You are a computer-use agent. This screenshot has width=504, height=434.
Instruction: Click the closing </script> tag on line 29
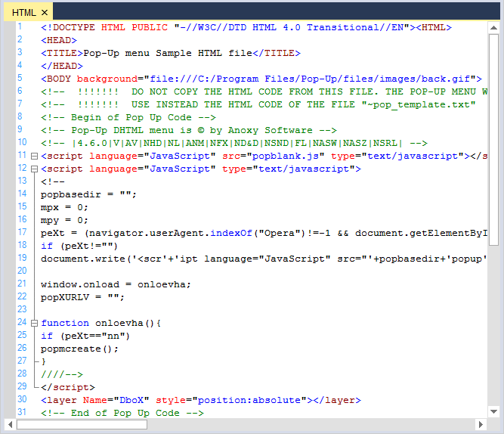[x=68, y=387]
